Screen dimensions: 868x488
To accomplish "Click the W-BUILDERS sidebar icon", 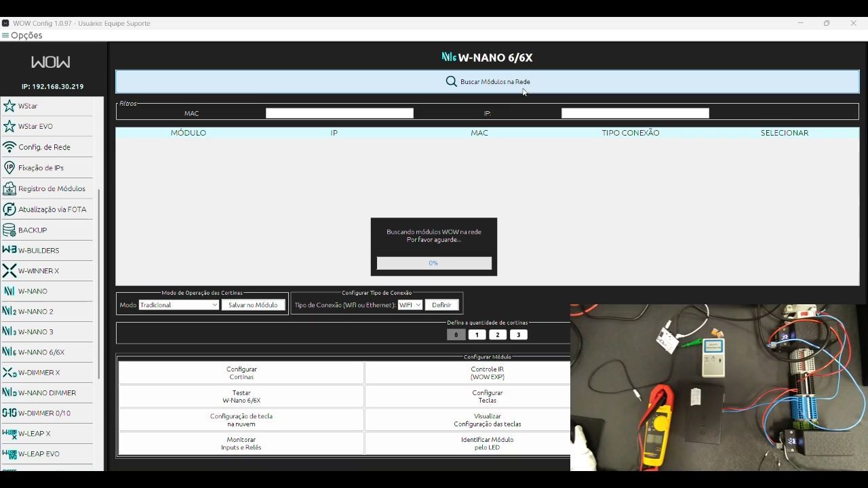I will pyautogui.click(x=9, y=250).
